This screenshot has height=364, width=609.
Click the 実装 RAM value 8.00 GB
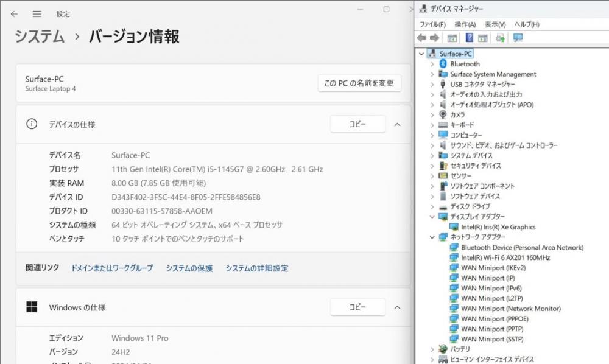pos(125,183)
